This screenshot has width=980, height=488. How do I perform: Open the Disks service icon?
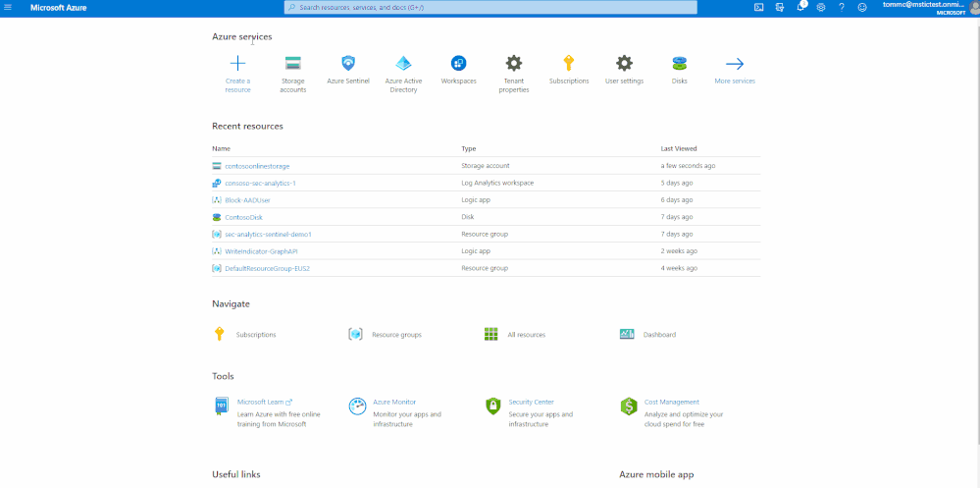[x=680, y=63]
